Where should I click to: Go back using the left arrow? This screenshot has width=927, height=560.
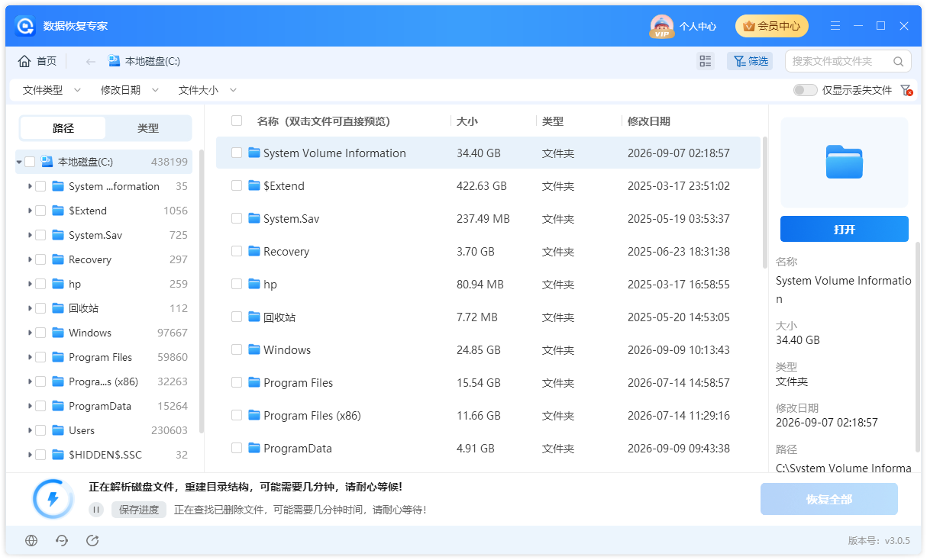[x=90, y=61]
